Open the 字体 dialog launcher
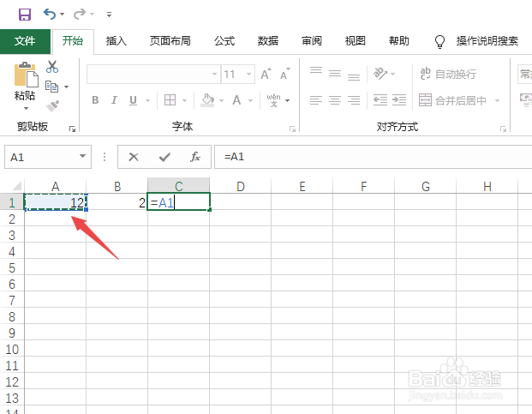The width and height of the screenshot is (532, 414). pyautogui.click(x=292, y=129)
